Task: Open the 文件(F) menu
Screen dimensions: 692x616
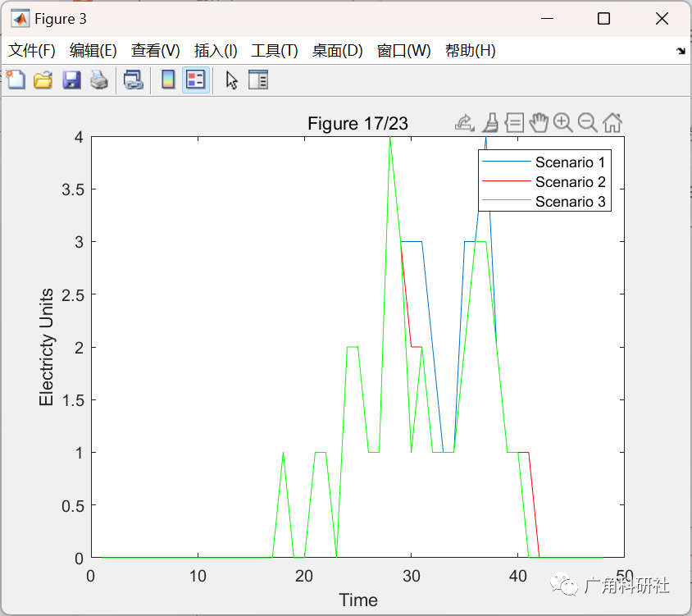Action: pyautogui.click(x=32, y=50)
